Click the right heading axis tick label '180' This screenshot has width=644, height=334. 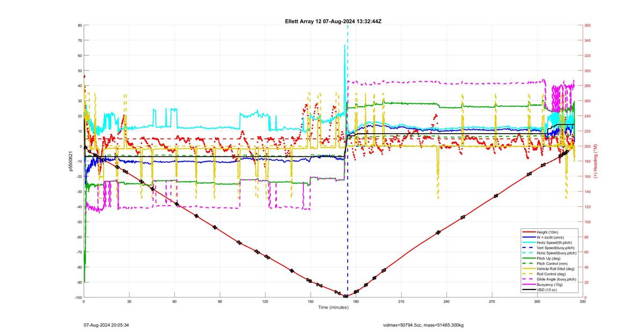coord(588,162)
